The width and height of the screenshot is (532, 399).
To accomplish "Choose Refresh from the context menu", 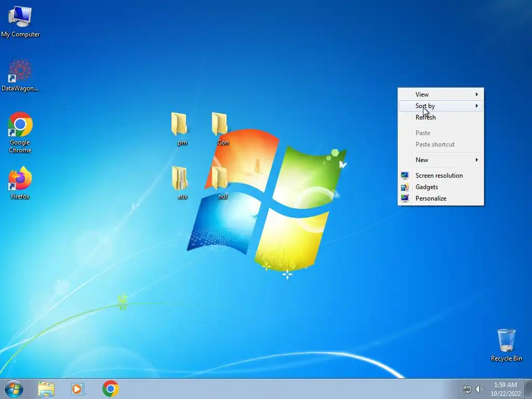I will pos(441,117).
